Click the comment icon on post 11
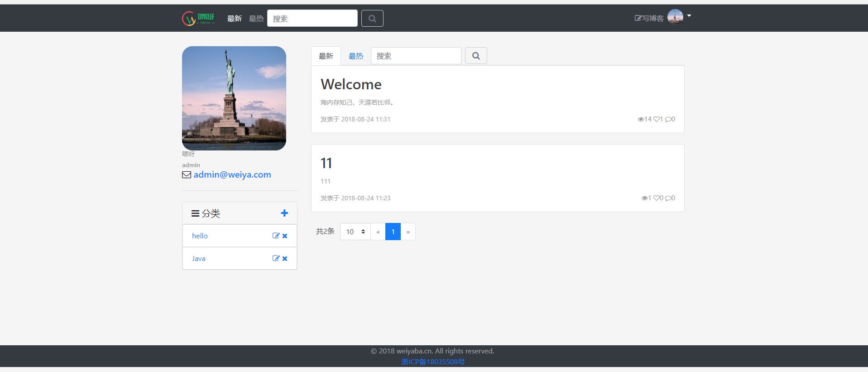868x372 pixels. tap(668, 198)
